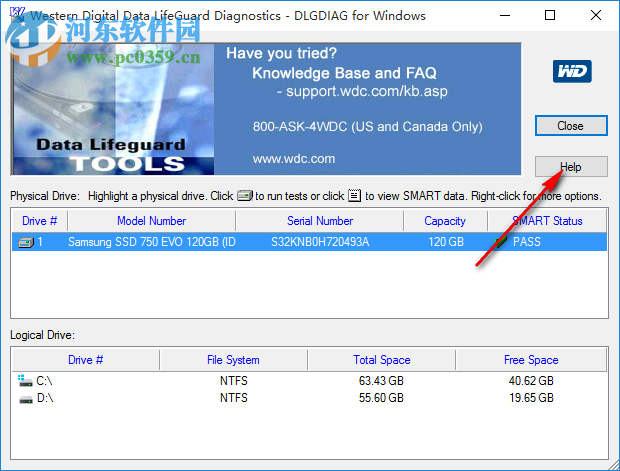Open the Help button

coord(571,166)
